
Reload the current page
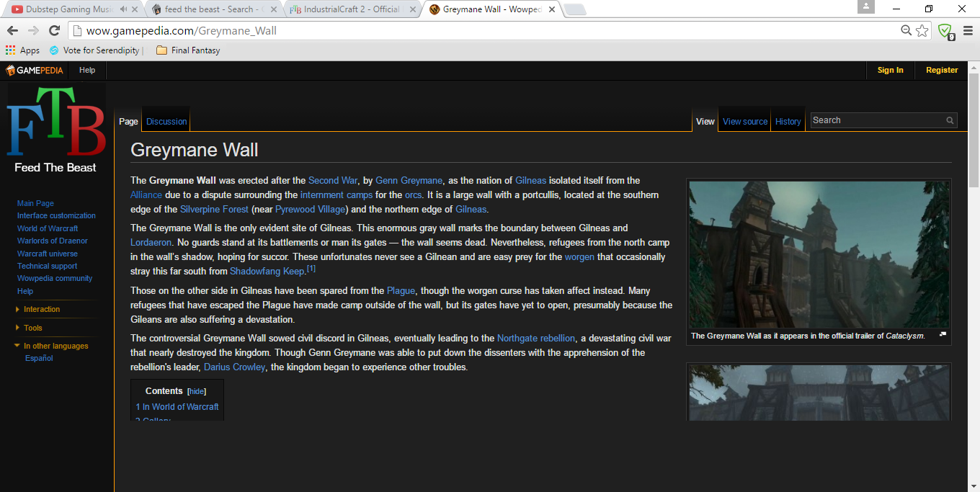pos(54,30)
